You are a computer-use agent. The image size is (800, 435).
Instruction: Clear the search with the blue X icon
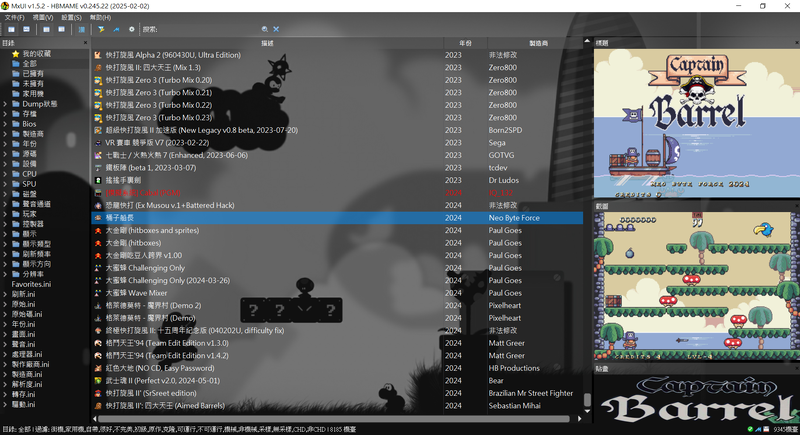(x=276, y=30)
